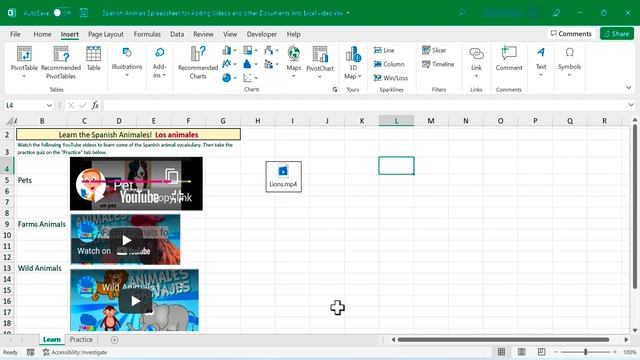
Task: Insert a Column sparkline
Action: [389, 64]
